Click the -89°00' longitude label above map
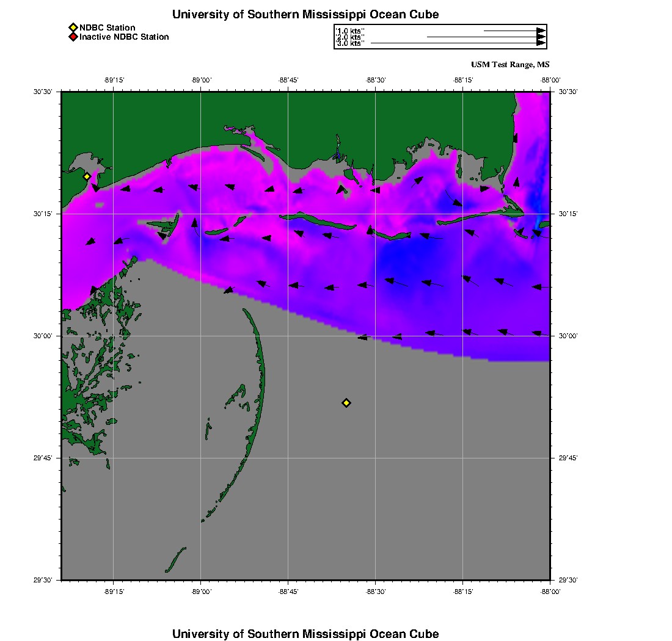This screenshot has height=641, width=672. pyautogui.click(x=201, y=80)
